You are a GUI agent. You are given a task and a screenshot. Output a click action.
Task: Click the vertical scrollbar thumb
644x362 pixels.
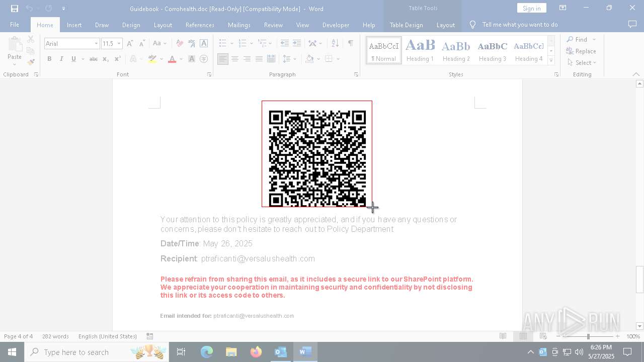[639, 279]
